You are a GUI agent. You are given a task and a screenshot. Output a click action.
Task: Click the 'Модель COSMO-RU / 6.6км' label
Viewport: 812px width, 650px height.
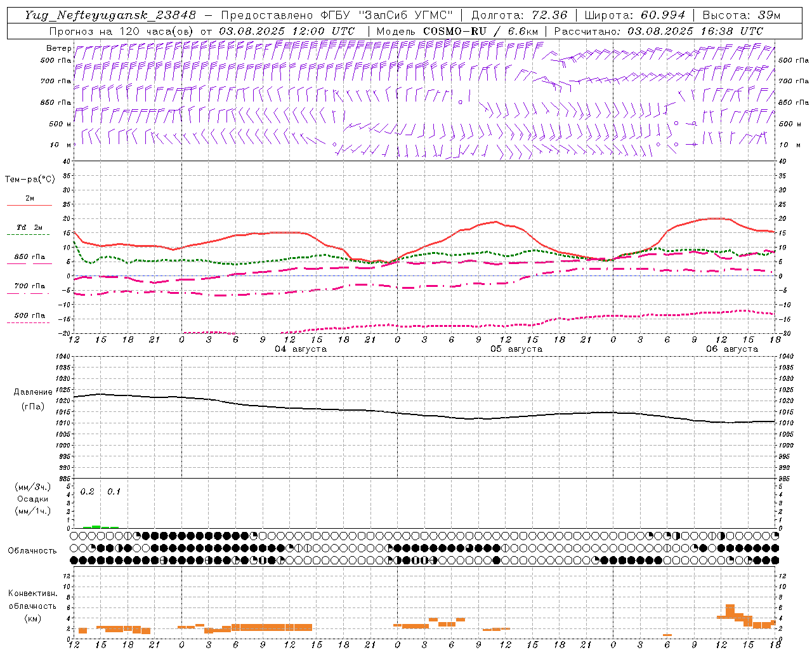pos(457,31)
